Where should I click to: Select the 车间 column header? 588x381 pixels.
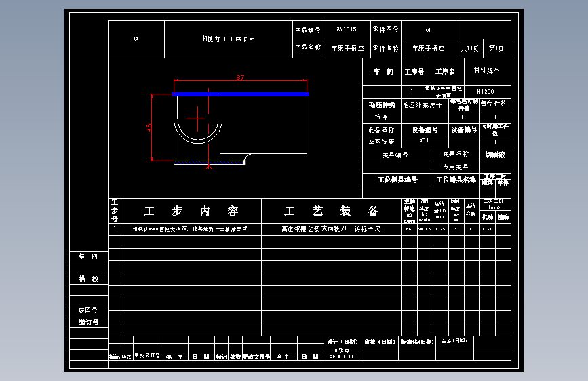pyautogui.click(x=383, y=72)
